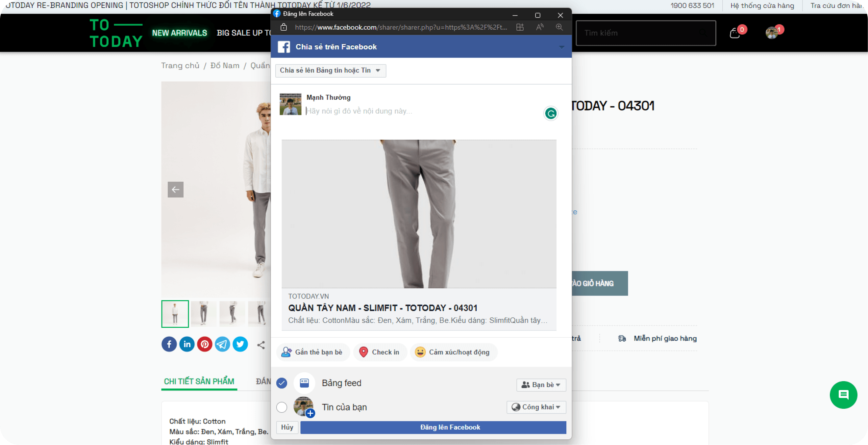Click preview title QUẦN TÂY NAM - SLIMFIT

[x=383, y=308]
